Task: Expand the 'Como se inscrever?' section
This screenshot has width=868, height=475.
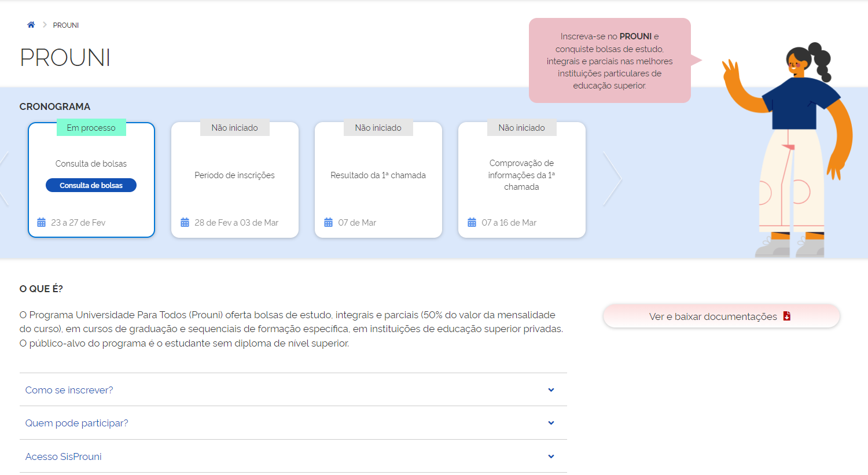Action: coord(69,390)
